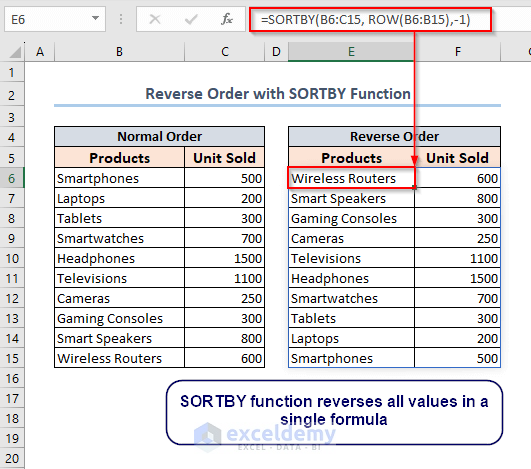Select row 20 header

tap(12, 458)
